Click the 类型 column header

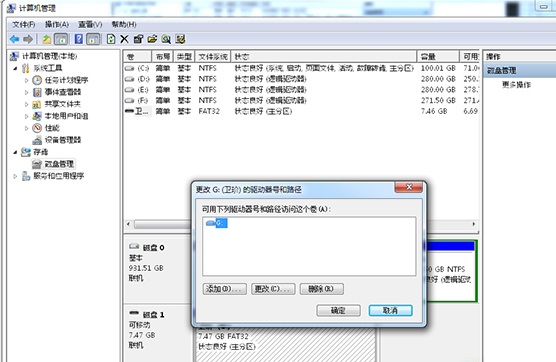pyautogui.click(x=184, y=57)
